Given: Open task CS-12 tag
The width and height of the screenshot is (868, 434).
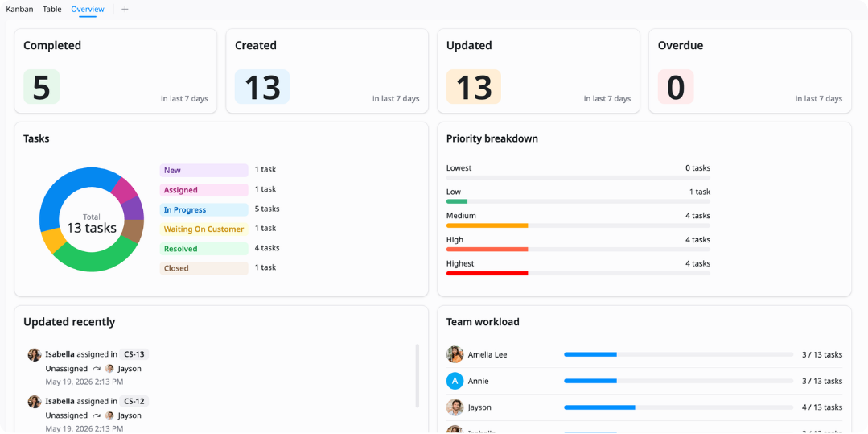Looking at the screenshot, I should 134,401.
